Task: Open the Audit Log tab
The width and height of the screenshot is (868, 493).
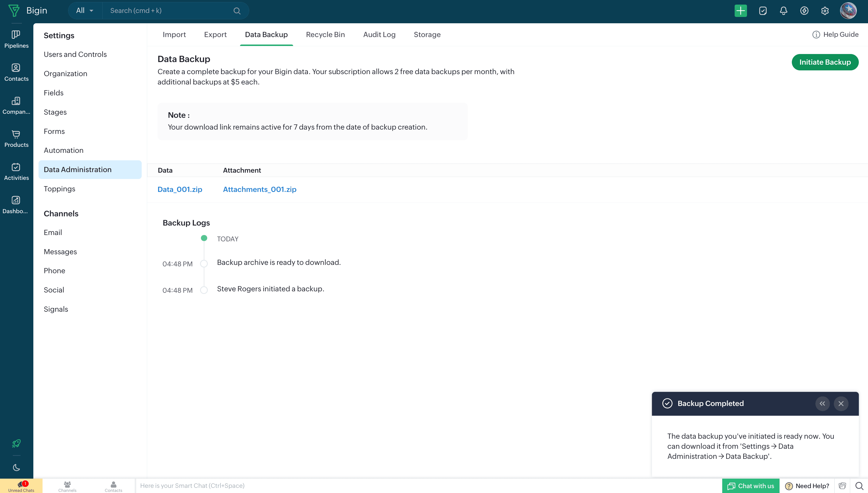Action: click(x=379, y=34)
